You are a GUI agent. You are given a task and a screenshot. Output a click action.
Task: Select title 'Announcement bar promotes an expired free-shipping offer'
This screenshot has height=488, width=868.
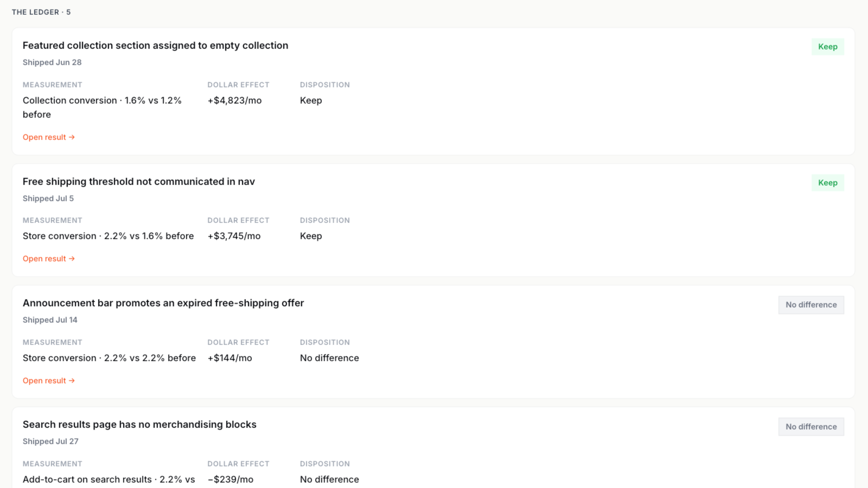click(163, 303)
